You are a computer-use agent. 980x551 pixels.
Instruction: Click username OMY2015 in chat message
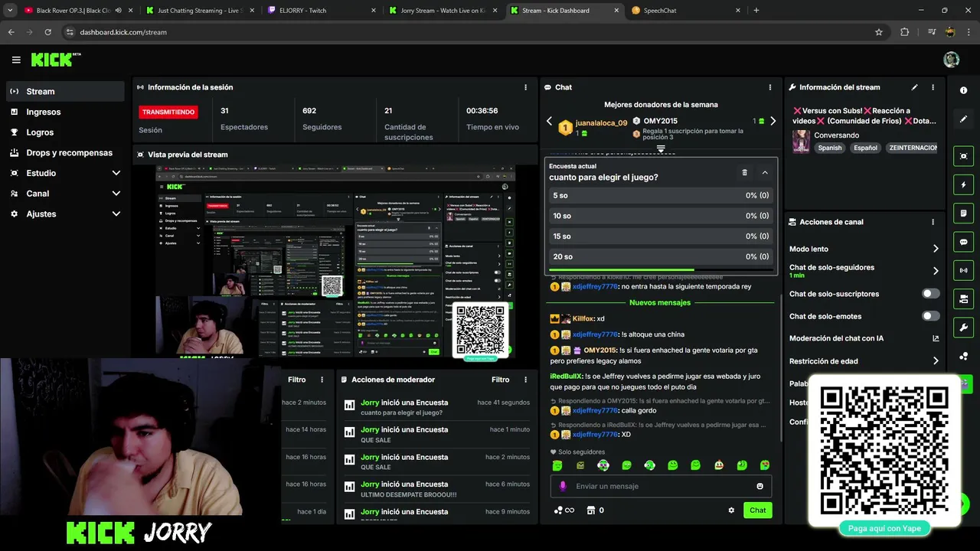(x=599, y=350)
